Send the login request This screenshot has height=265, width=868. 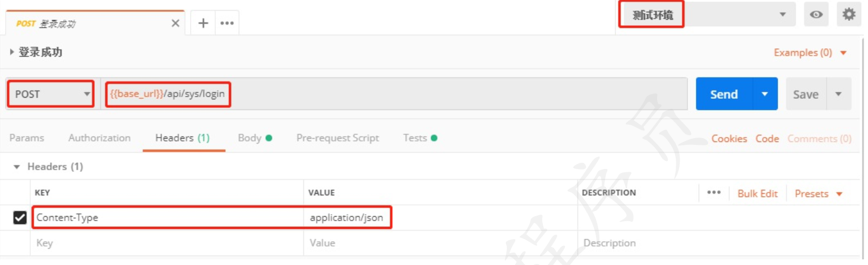[724, 94]
